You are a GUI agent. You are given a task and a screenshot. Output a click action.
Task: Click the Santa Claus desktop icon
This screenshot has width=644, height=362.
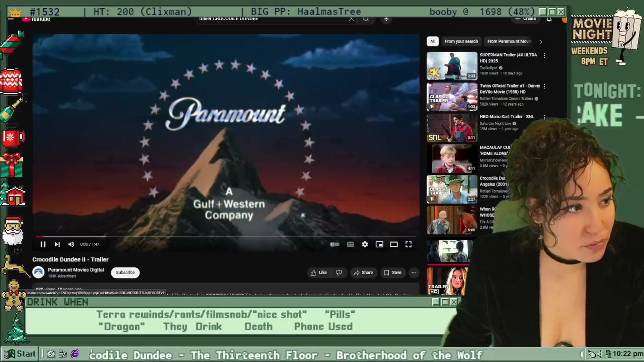[x=13, y=231]
